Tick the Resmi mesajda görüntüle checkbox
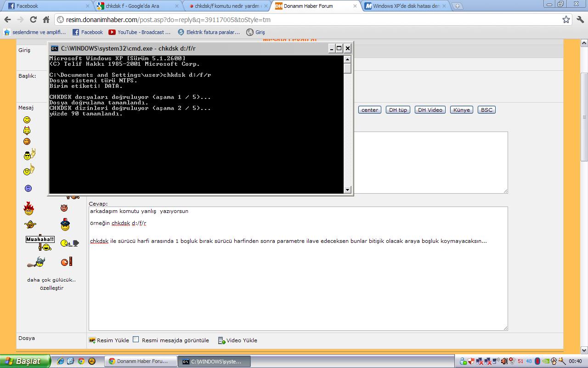 [x=136, y=339]
